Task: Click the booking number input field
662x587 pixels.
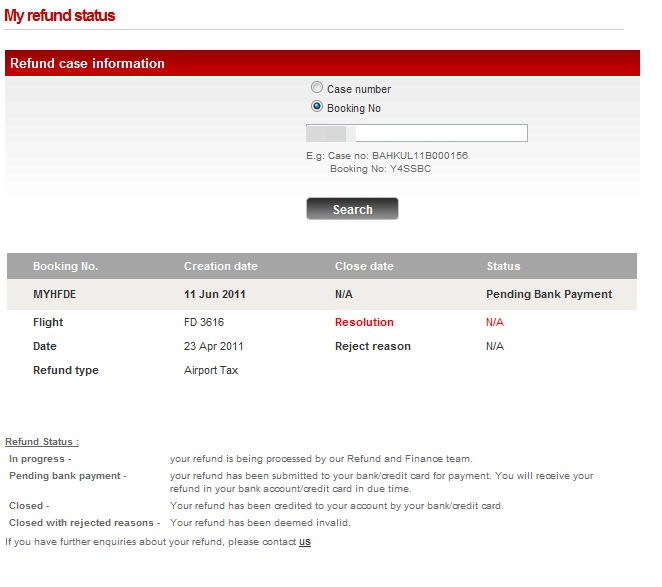Action: [417, 133]
